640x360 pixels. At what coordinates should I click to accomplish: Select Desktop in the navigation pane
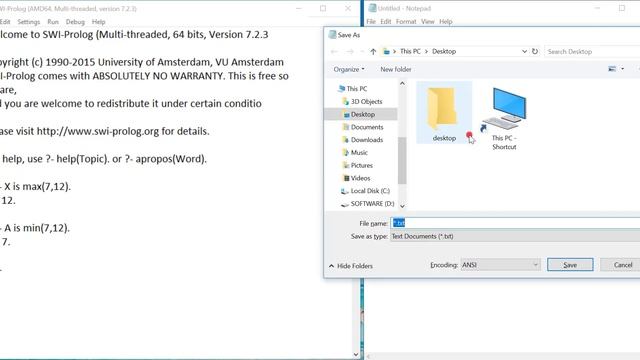362,114
